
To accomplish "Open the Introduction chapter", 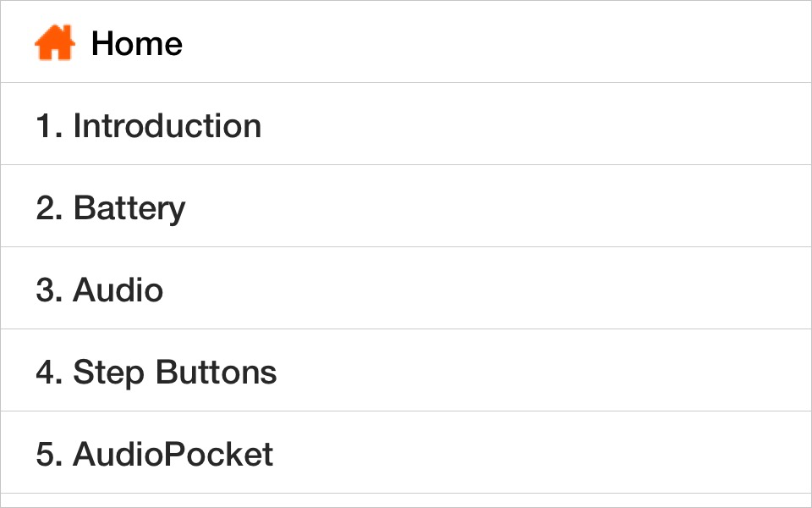I will coord(167,126).
